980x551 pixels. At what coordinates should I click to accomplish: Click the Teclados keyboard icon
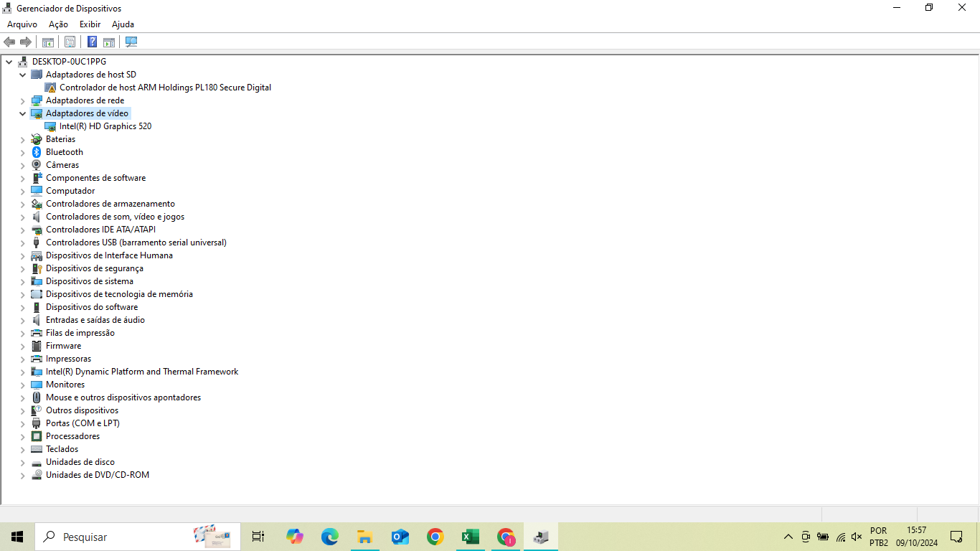coord(37,449)
